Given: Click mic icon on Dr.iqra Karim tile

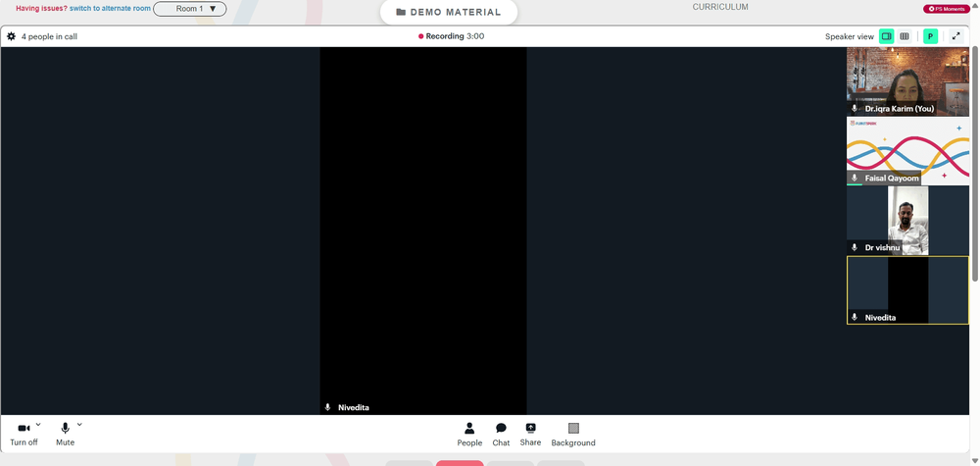Looking at the screenshot, I should click(855, 109).
